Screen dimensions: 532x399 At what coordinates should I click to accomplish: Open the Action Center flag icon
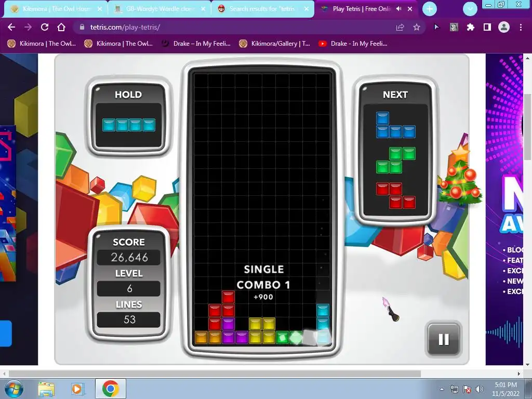467,389
